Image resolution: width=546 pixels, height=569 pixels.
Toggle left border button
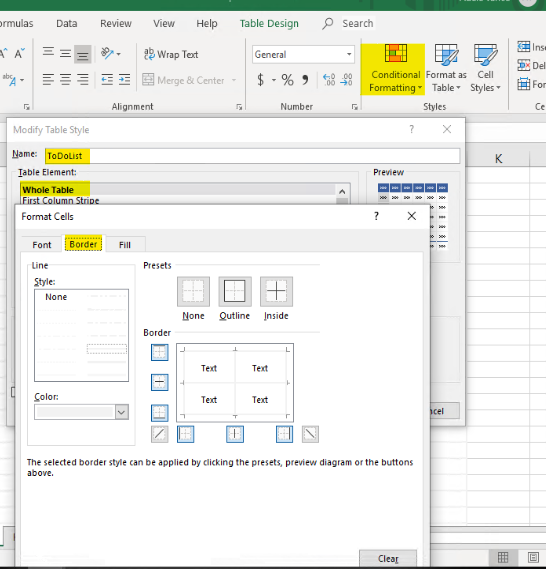click(x=186, y=434)
